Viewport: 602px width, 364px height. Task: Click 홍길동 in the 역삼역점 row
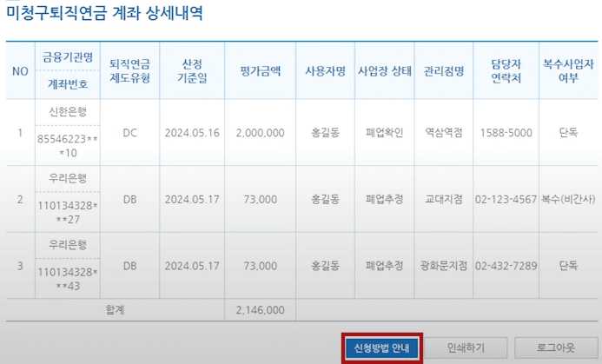[x=325, y=133]
